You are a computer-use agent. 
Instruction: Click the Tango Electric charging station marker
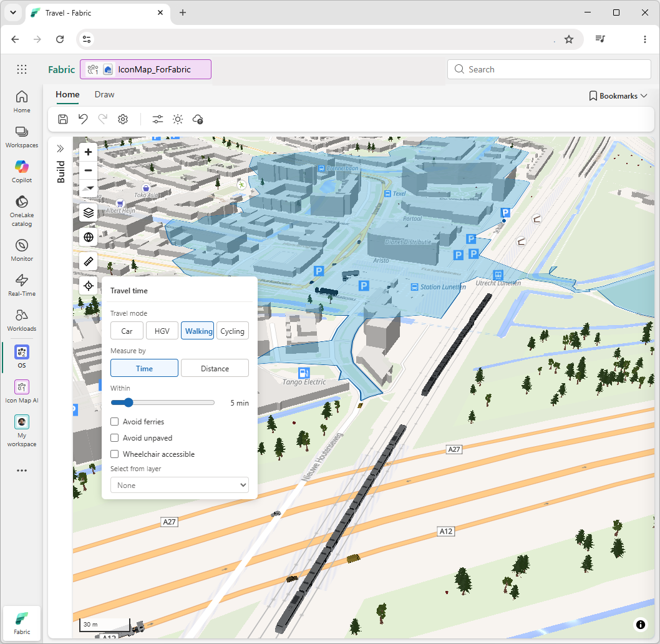304,373
